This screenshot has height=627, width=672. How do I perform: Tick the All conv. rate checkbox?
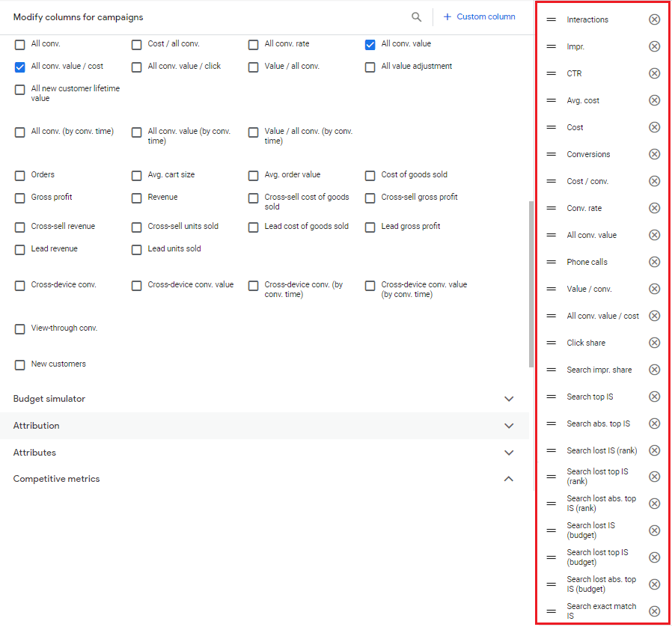253,45
